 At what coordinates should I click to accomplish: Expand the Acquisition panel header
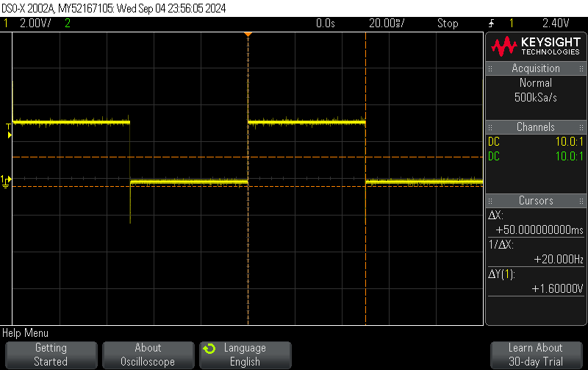coord(536,68)
